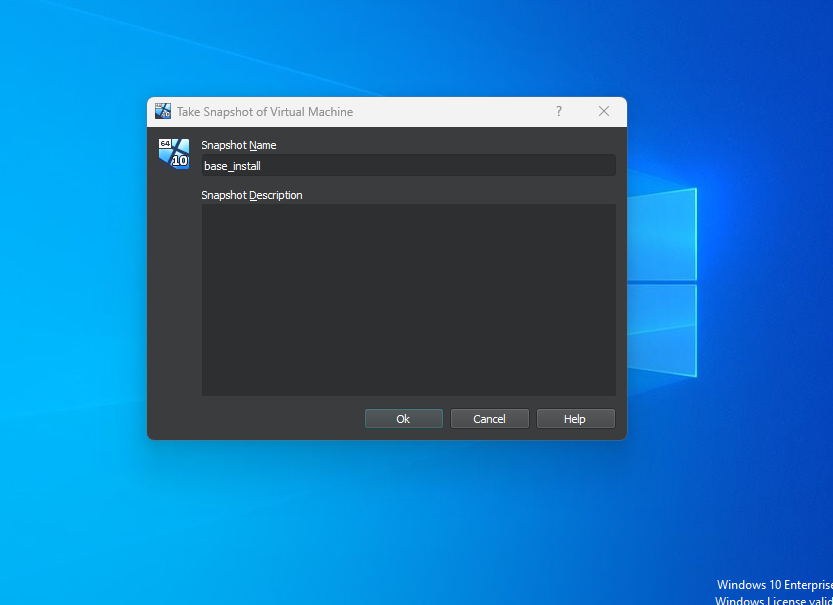
Task: Click the "Snapshot Name" label
Action: [x=239, y=145]
